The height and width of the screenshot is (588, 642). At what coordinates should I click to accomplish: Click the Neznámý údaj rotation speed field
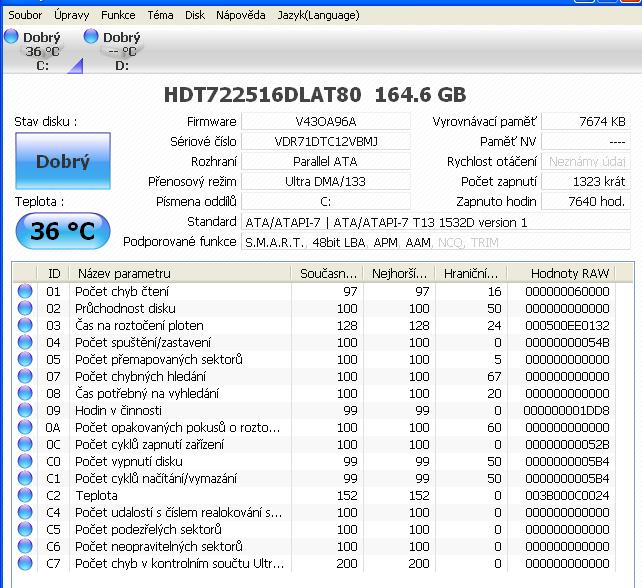[586, 161]
